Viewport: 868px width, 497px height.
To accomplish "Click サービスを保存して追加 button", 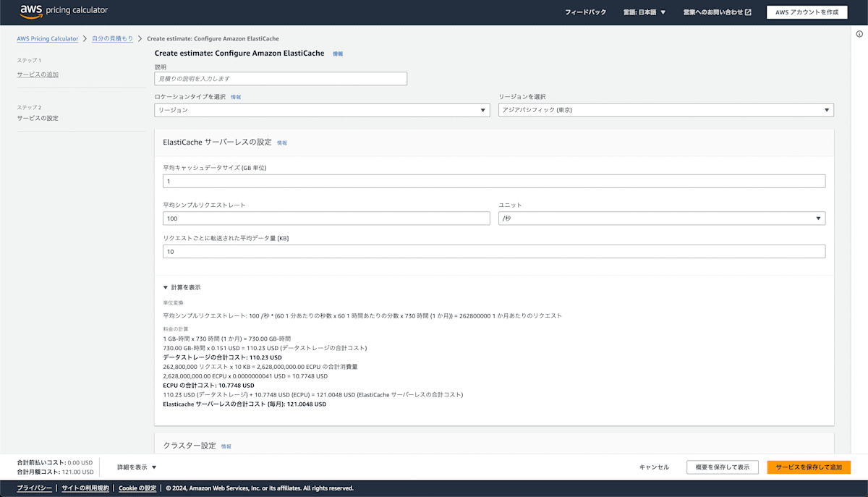I will (809, 467).
